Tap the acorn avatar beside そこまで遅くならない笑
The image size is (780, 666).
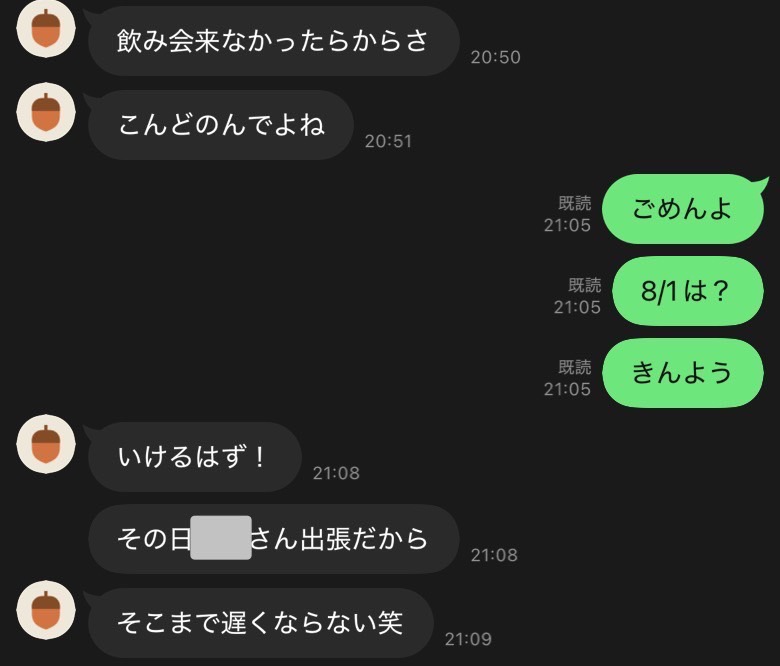click(x=46, y=610)
